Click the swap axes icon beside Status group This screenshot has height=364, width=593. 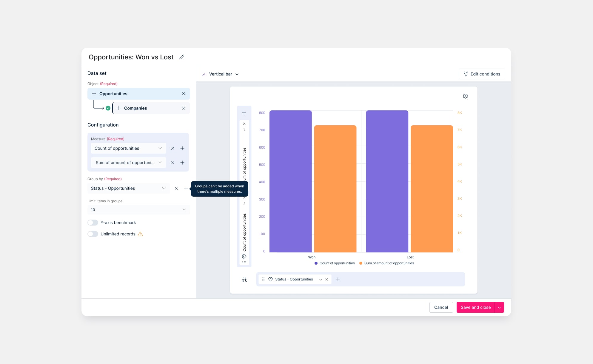click(244, 279)
